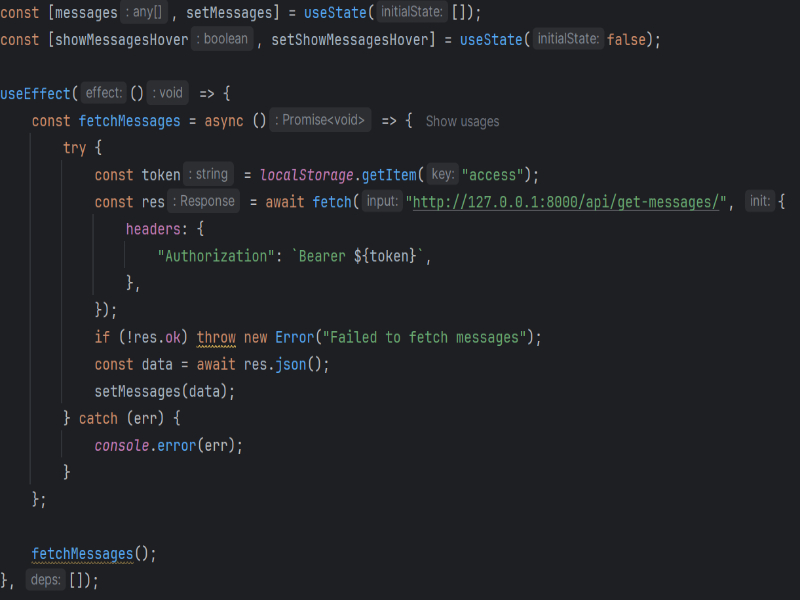Click the init: hint after the URL

(760, 202)
